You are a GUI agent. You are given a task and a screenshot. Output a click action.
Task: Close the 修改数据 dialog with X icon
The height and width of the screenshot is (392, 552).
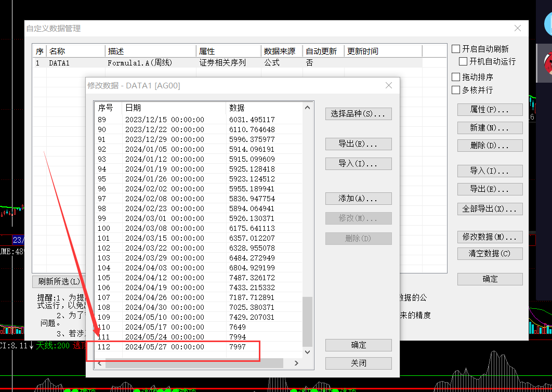[x=389, y=86]
